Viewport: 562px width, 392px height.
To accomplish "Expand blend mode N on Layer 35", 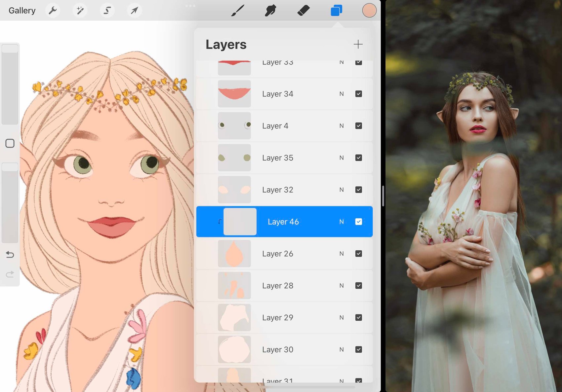I will click(x=341, y=158).
